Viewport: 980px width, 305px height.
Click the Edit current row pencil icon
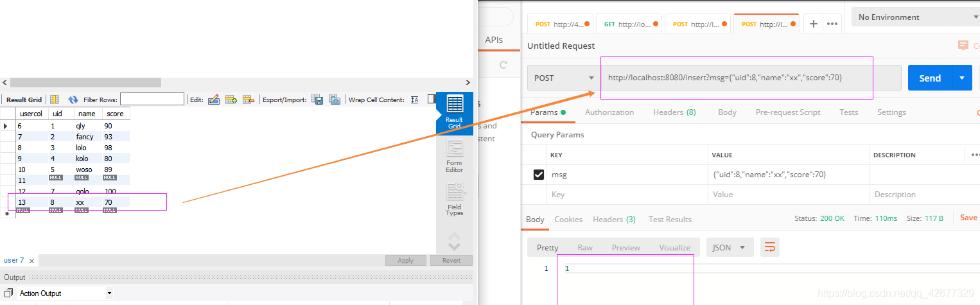coord(214,100)
